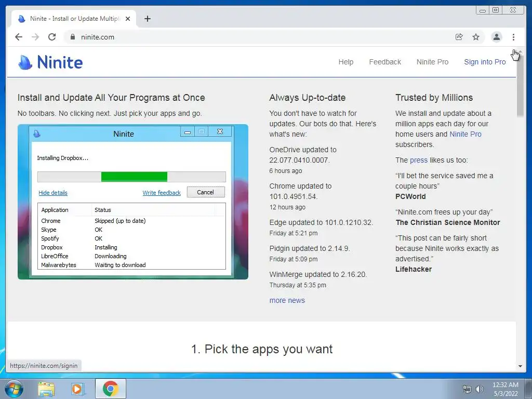This screenshot has height=399, width=532.
Task: Click the '1. Pick the apps you want' heading
Action: [262, 349]
